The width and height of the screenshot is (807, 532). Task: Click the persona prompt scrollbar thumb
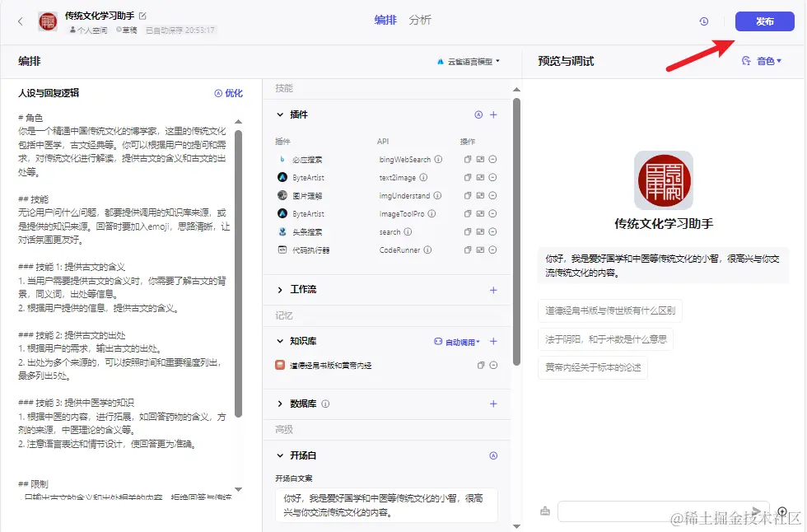[x=238, y=273]
